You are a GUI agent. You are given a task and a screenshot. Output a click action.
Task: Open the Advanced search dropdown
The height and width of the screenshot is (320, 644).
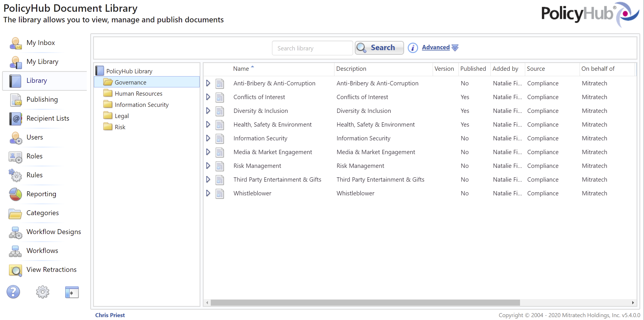440,48
